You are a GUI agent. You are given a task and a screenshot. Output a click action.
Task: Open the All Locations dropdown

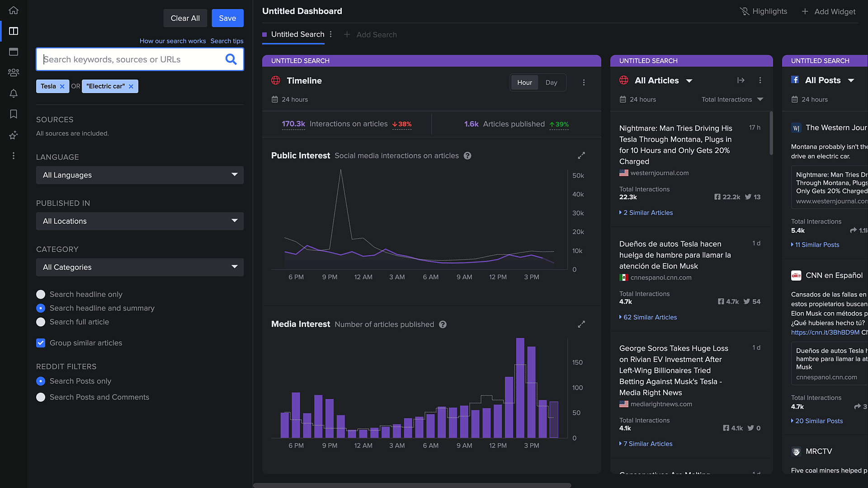(140, 221)
